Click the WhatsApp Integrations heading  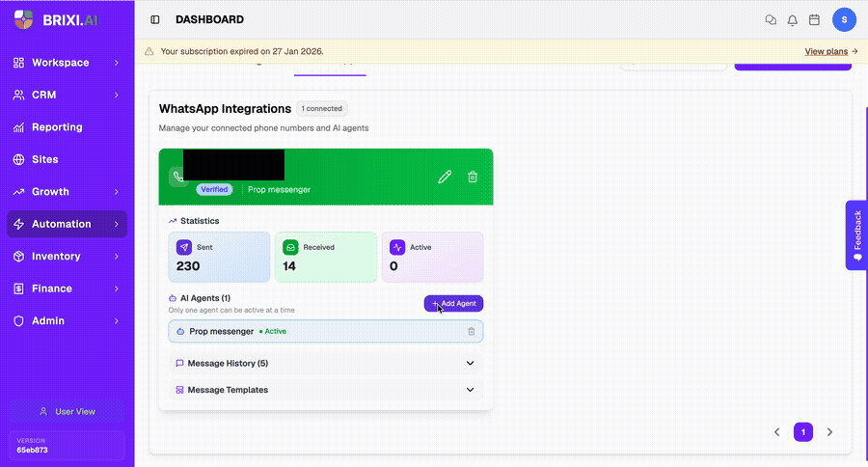[x=225, y=109]
